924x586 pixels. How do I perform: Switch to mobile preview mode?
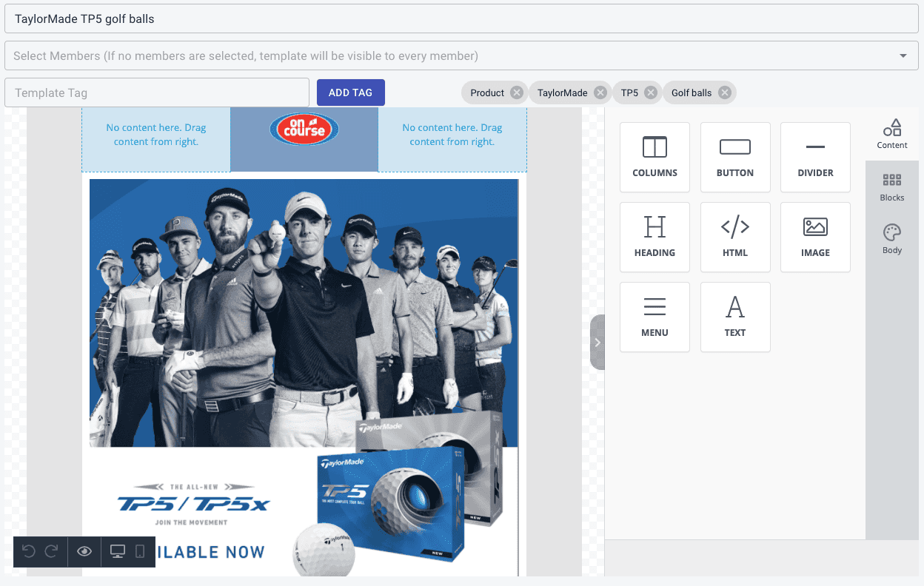140,551
